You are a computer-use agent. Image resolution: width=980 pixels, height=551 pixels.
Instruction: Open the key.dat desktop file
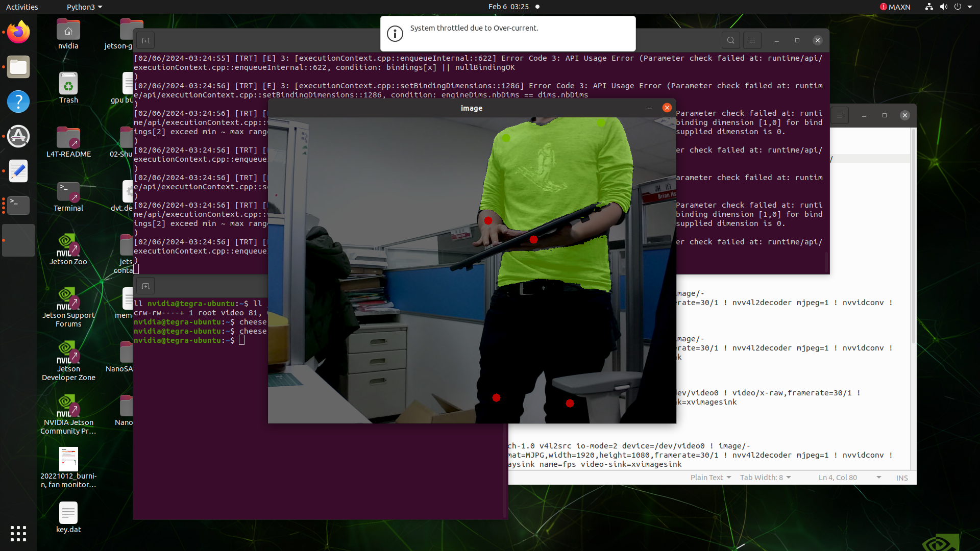pyautogui.click(x=68, y=513)
